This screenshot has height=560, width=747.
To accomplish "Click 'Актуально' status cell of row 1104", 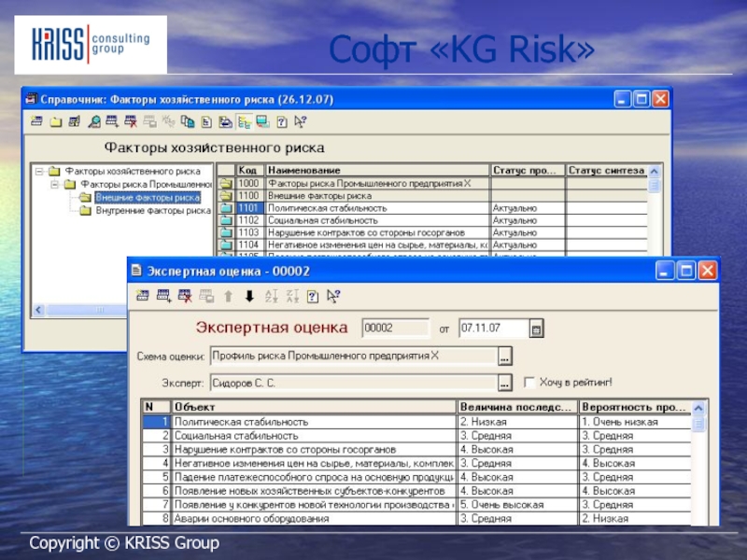I will [528, 245].
